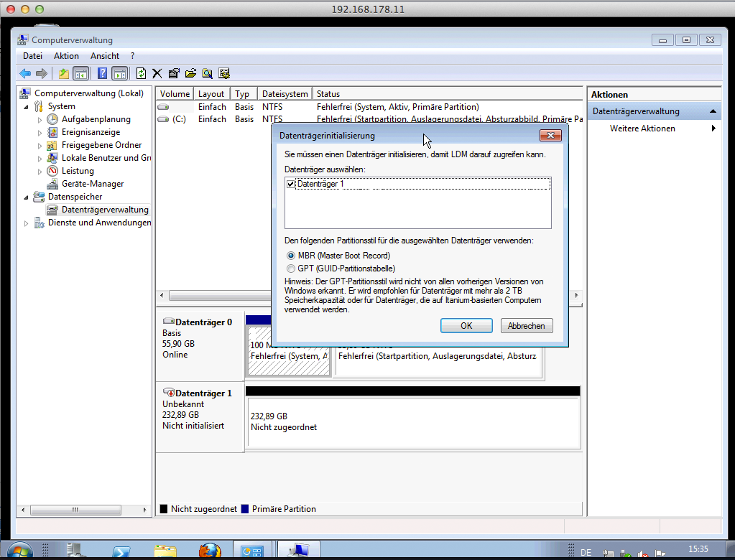This screenshot has width=735, height=560.
Task: Click the Startpartition C: partition block
Action: tap(439, 361)
